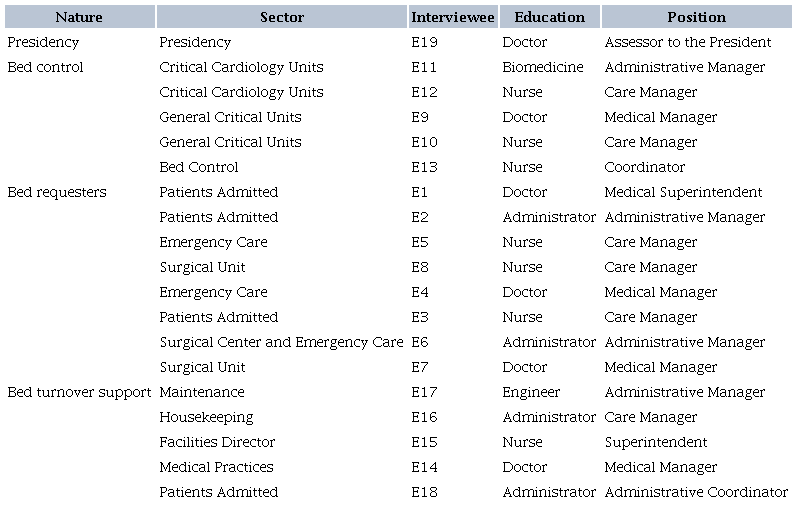Select the Assessor to the President cell
This screenshot has height=508, width=797.
point(688,42)
